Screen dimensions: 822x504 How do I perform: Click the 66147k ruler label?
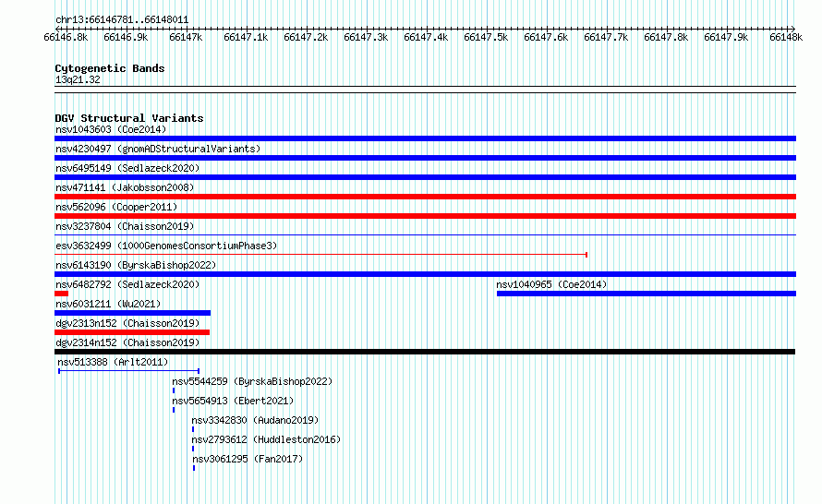[186, 37]
